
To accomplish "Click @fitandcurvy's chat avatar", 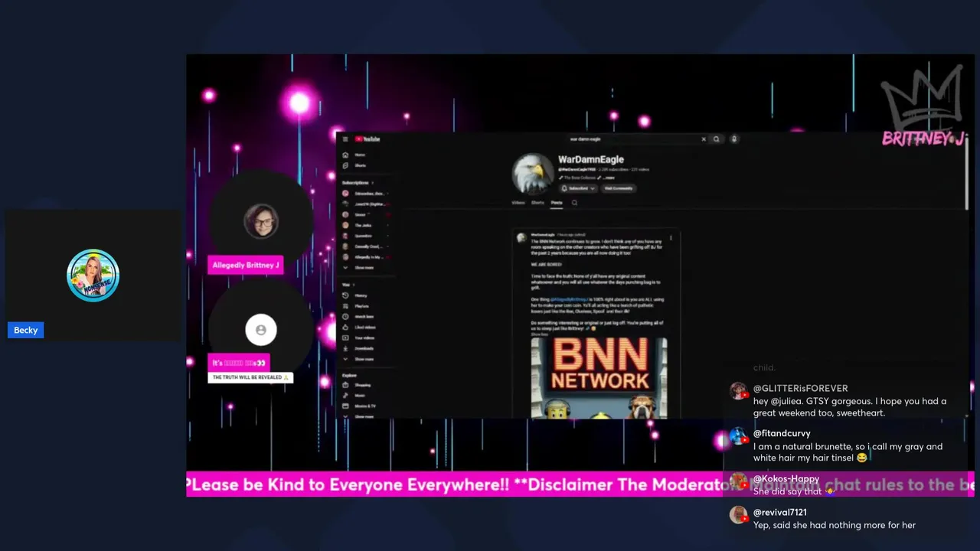I will point(739,436).
